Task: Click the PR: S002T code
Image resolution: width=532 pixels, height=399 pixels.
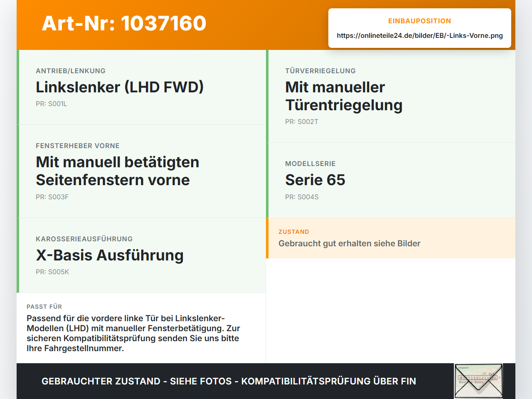Action: pyautogui.click(x=302, y=121)
